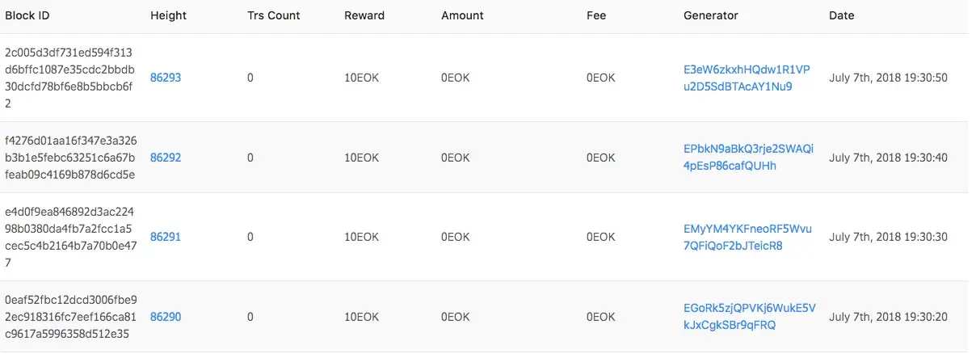Open block height 86291 link
The image size is (980, 354).
(x=166, y=237)
